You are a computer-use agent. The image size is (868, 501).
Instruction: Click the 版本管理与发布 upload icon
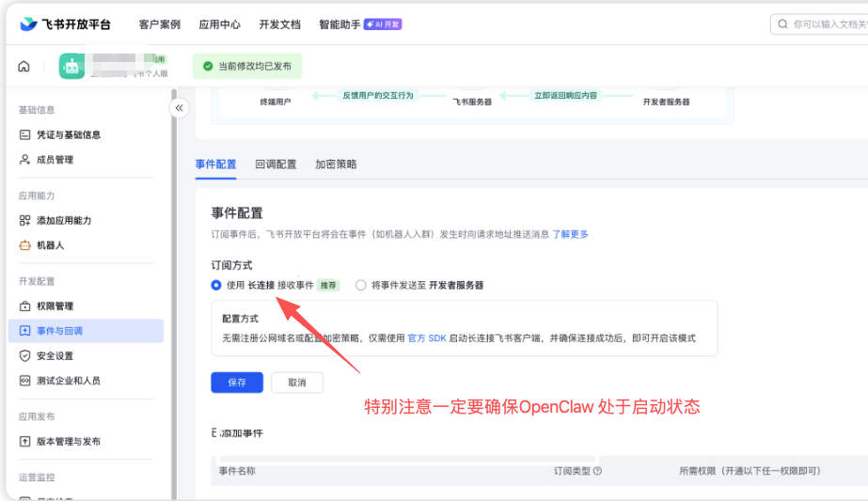pos(24,442)
